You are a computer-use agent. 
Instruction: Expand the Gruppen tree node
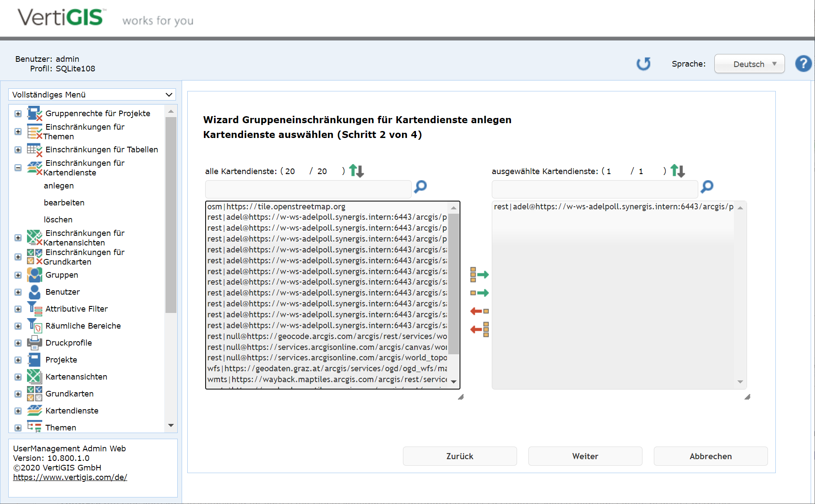(18, 275)
